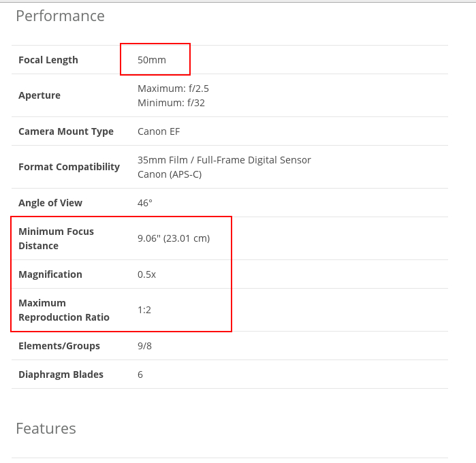Screen dimensions: 476x463
Task: Click the 0.5x magnification value
Action: click(146, 274)
